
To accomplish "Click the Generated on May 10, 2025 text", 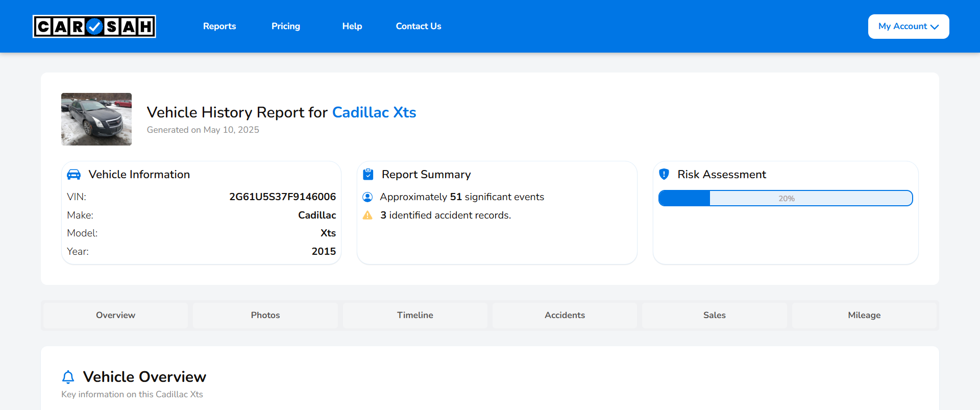I will (203, 130).
